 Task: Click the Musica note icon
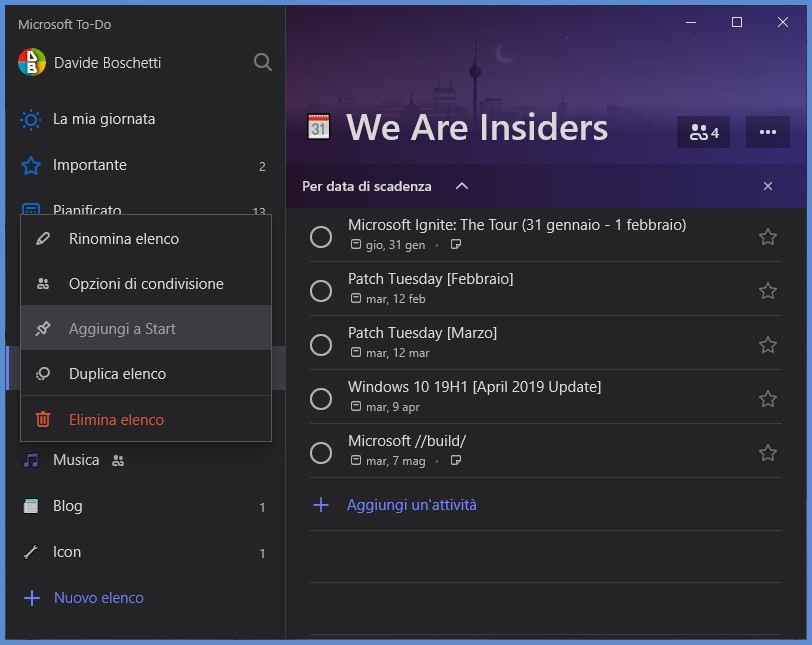point(31,460)
